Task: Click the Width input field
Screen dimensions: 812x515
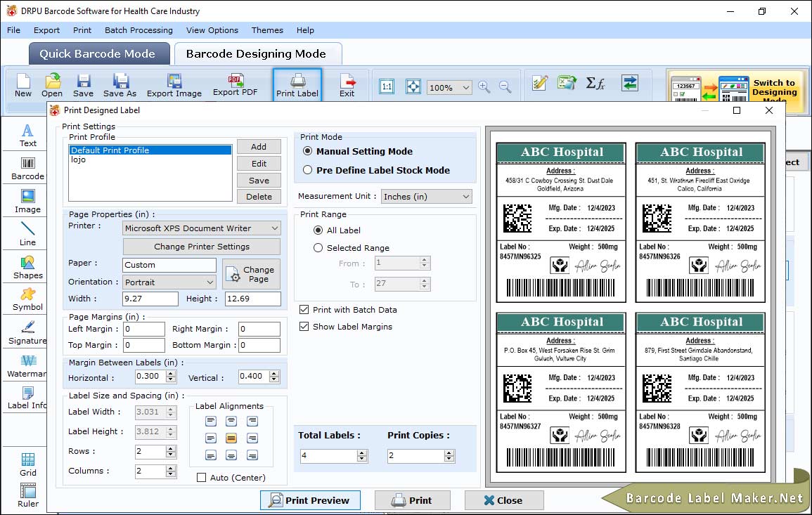Action: 150,299
